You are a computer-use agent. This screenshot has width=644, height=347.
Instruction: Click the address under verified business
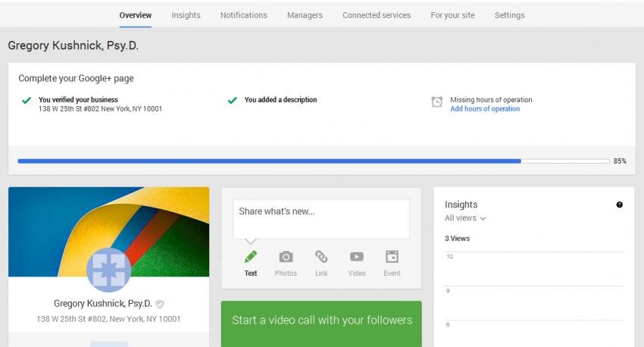[100, 109]
